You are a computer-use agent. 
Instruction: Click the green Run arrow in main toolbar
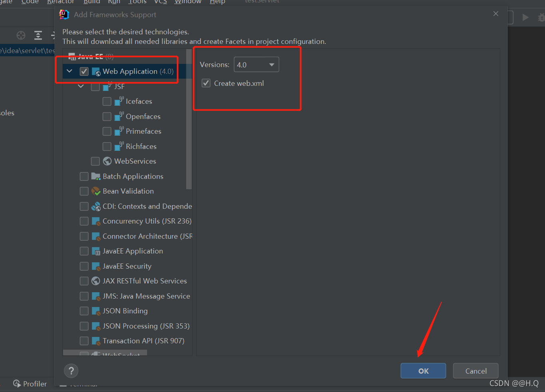point(525,17)
